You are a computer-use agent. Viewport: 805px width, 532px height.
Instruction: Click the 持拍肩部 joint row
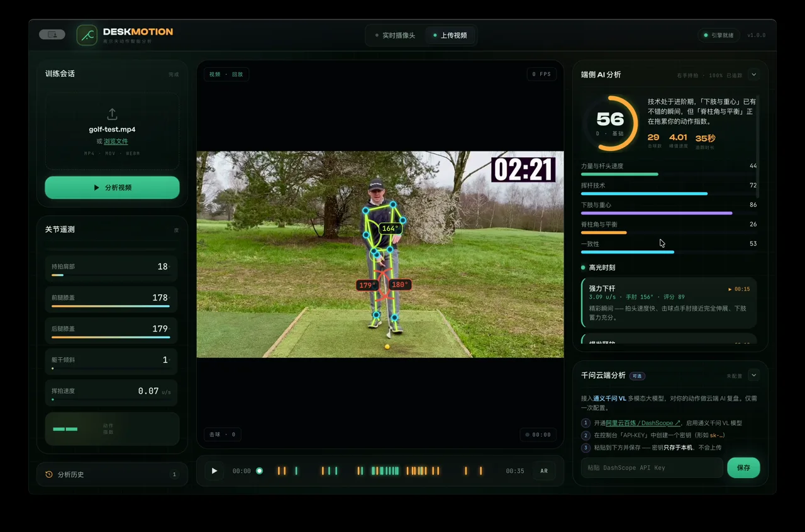[111, 268]
